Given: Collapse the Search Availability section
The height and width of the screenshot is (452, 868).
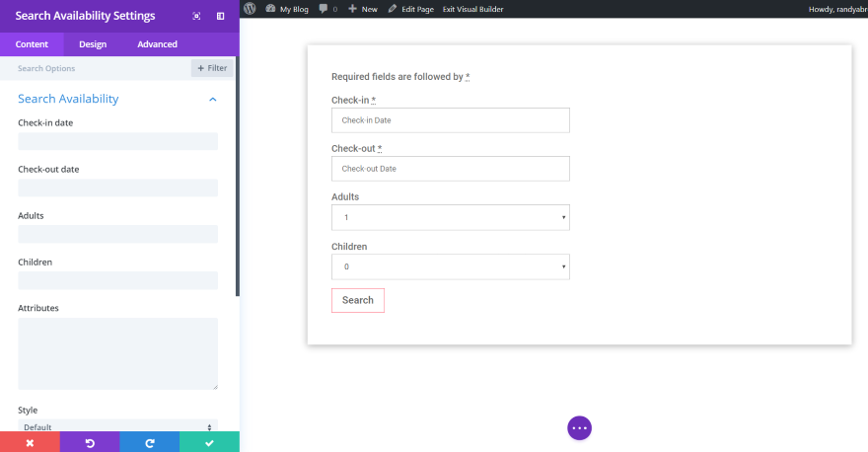Looking at the screenshot, I should click(213, 100).
